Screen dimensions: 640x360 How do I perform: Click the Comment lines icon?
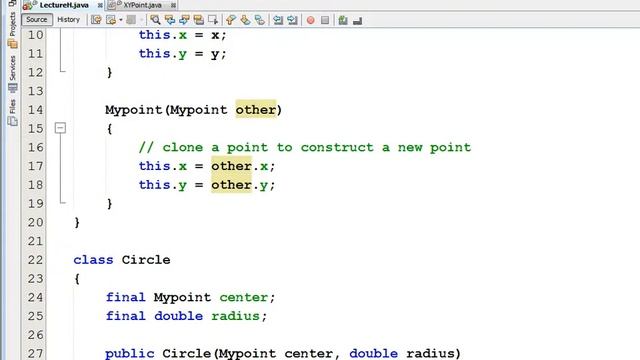click(x=343, y=20)
